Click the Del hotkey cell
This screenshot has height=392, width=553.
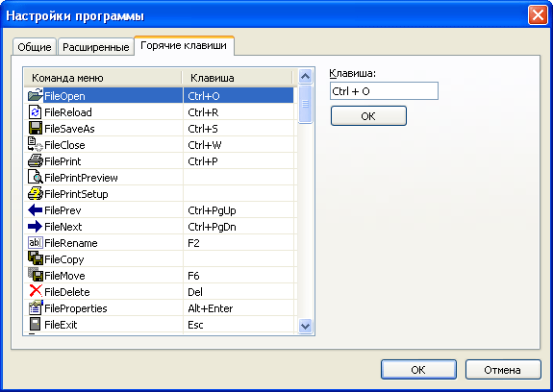coord(239,292)
